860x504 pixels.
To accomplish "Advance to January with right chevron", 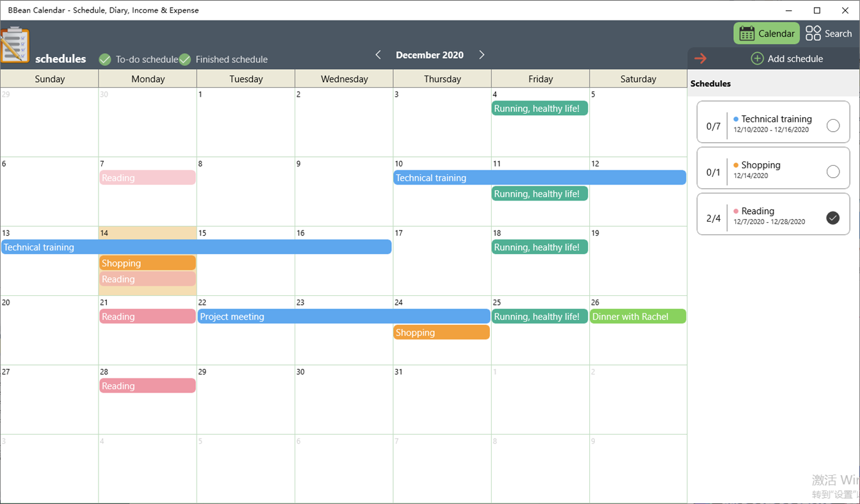I will (482, 55).
